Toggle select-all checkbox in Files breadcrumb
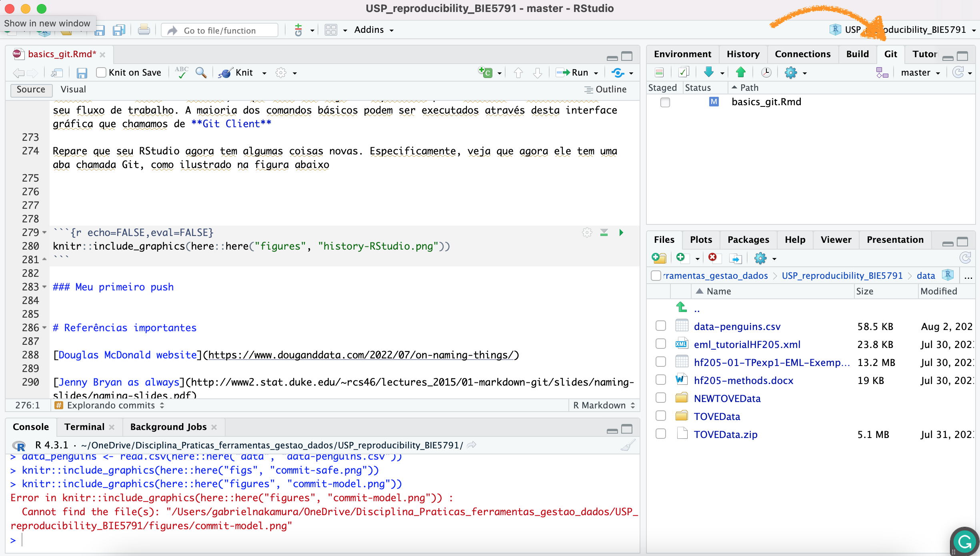Image resolution: width=980 pixels, height=556 pixels. click(656, 276)
